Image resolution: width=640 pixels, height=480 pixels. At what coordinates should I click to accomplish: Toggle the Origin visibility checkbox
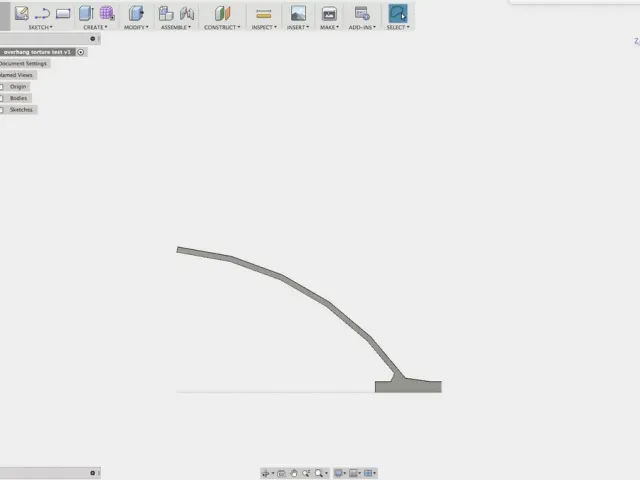pyautogui.click(x=2, y=87)
